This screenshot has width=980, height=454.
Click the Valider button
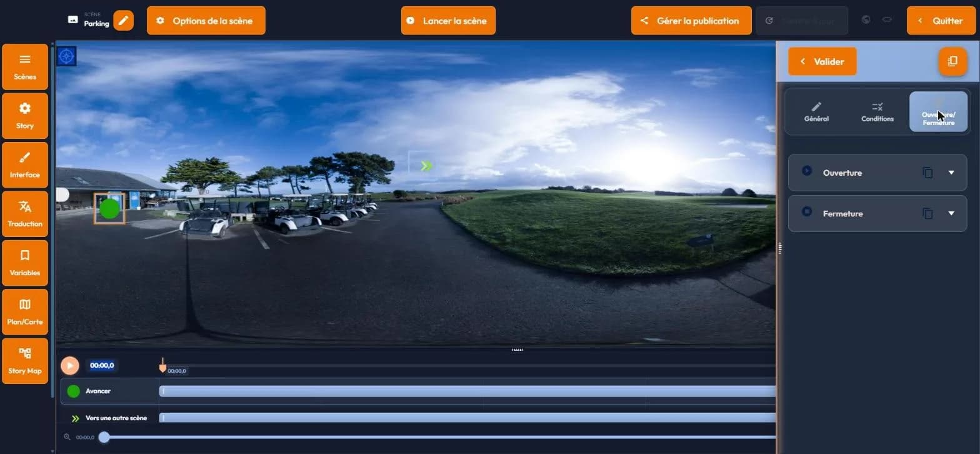click(x=822, y=61)
